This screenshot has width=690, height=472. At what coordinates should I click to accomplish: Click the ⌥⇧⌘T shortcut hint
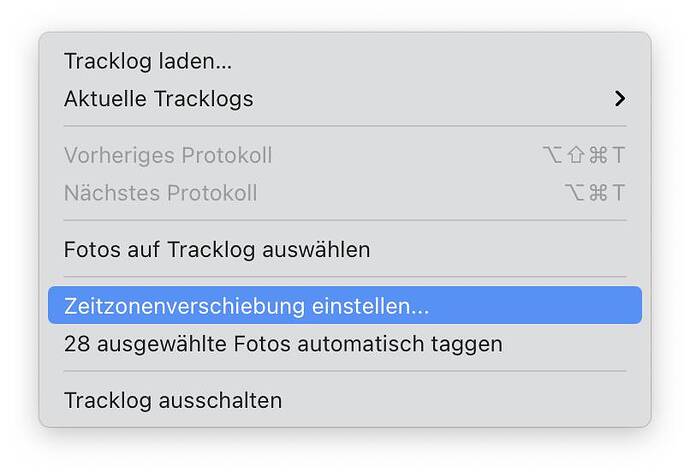(581, 156)
